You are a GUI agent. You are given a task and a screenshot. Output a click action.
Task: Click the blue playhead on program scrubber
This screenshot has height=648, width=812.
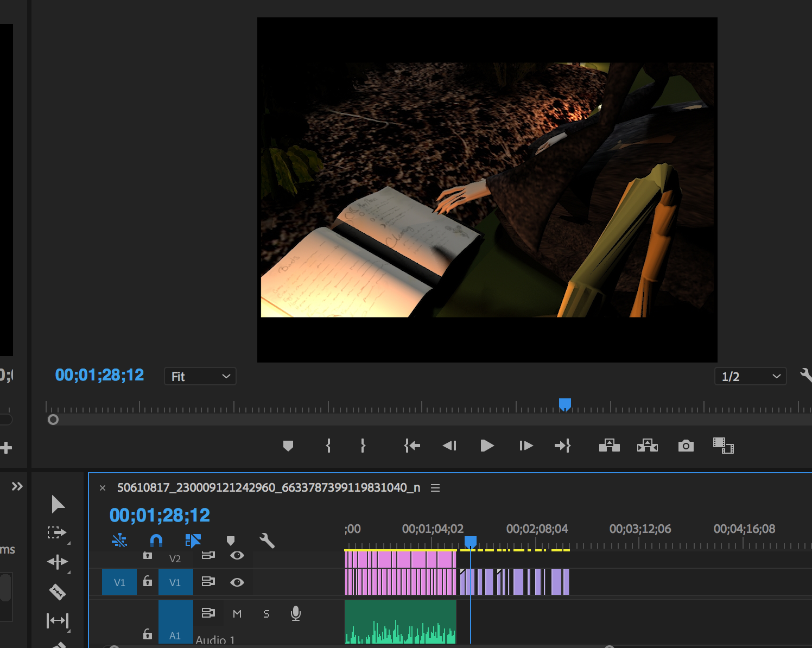[565, 404]
